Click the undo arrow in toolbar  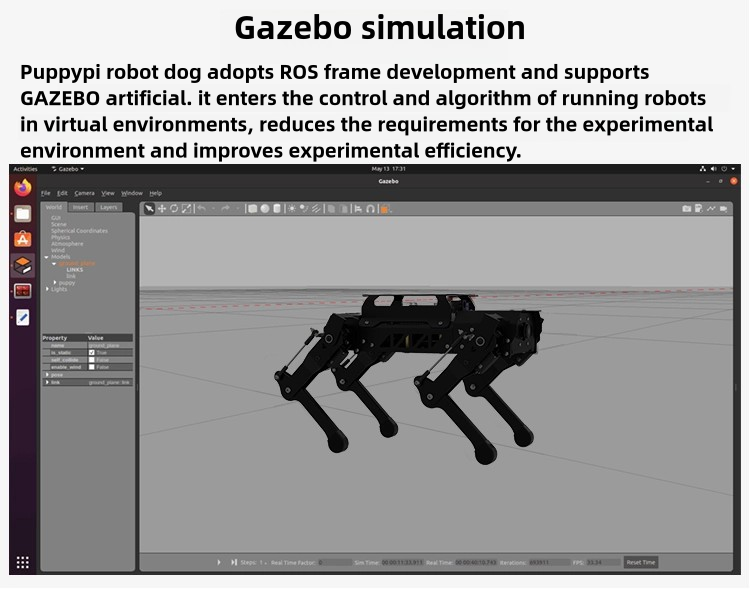(202, 209)
